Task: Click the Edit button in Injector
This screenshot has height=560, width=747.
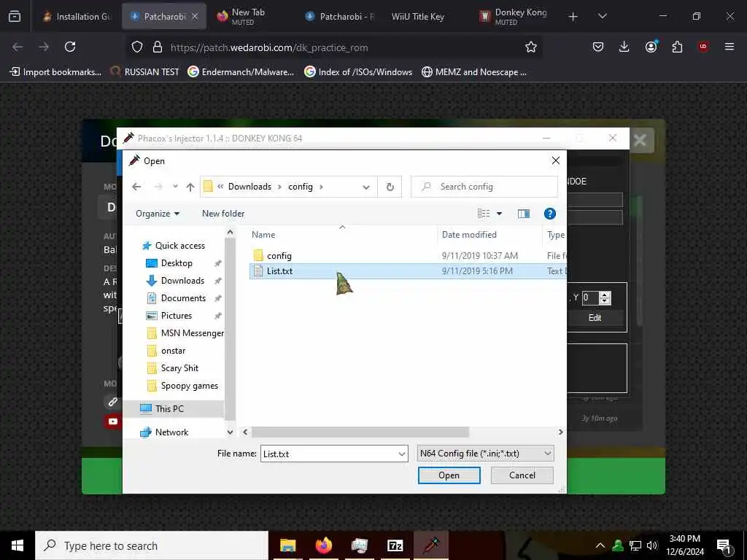Action: pyautogui.click(x=595, y=318)
